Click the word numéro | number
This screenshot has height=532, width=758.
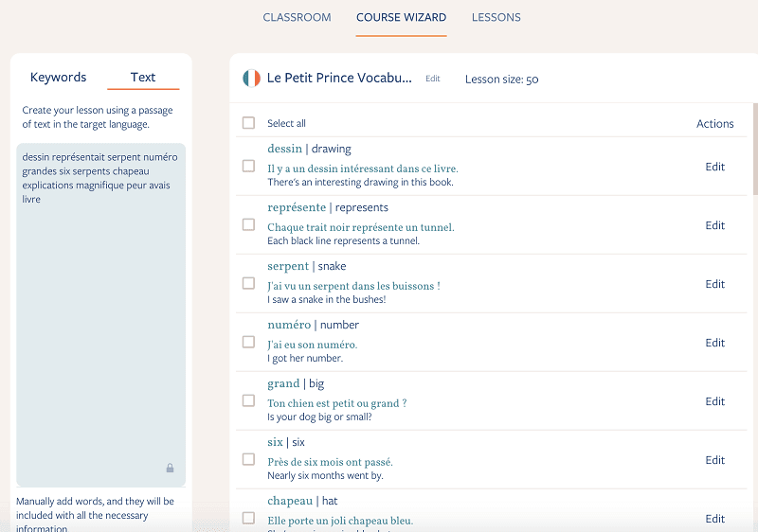pos(314,325)
